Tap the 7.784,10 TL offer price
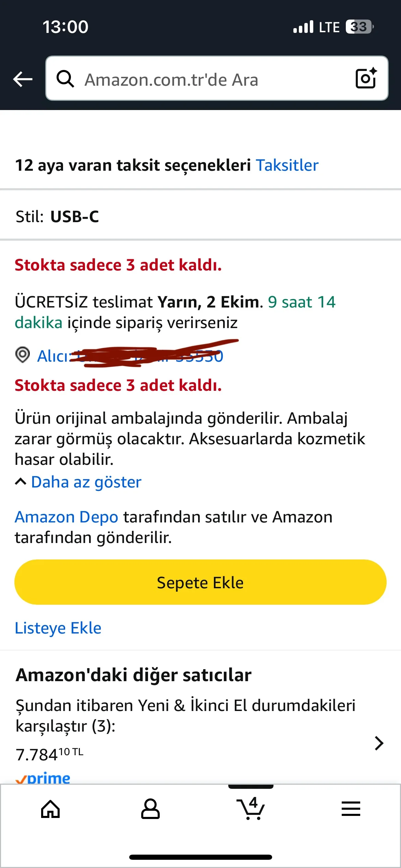This screenshot has width=401, height=868. pyautogui.click(x=49, y=754)
